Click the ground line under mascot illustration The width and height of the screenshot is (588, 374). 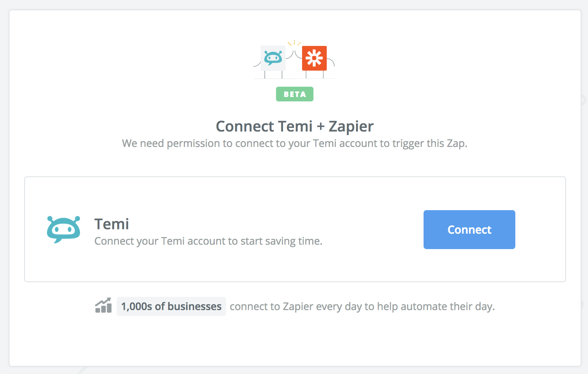294,79
